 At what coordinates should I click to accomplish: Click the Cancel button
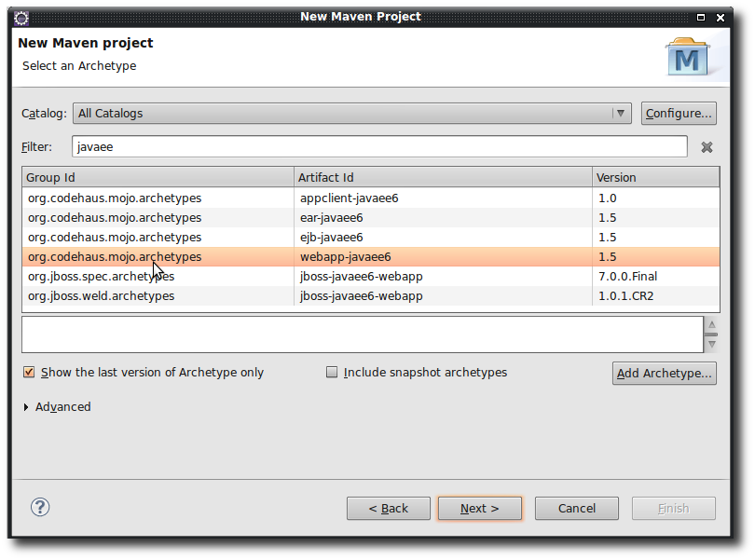click(x=576, y=508)
